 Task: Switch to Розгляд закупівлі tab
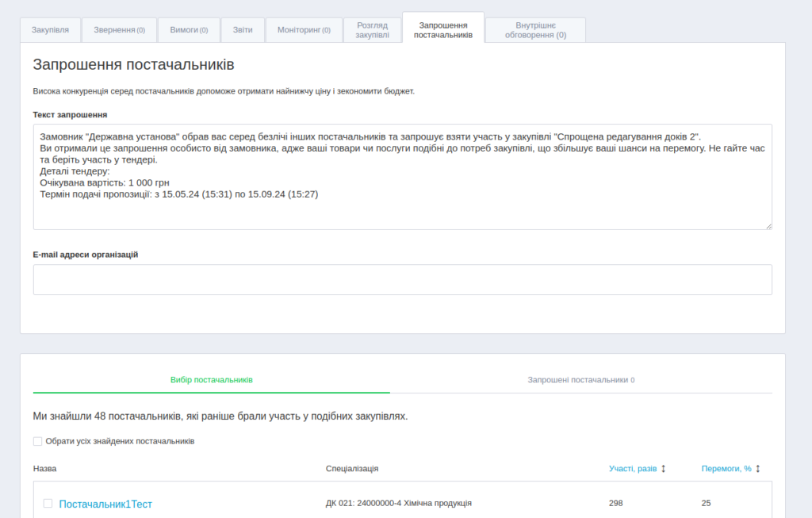pyautogui.click(x=372, y=30)
